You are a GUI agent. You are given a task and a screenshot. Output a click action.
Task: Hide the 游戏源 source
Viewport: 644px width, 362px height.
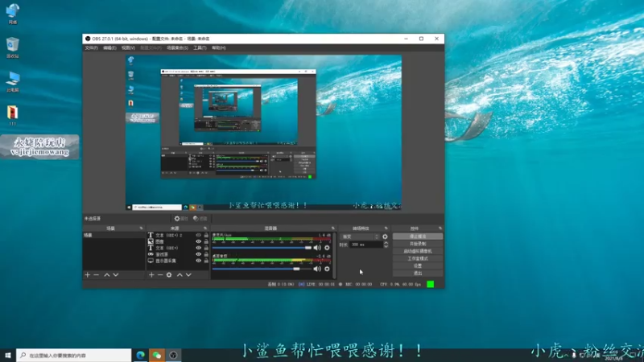pyautogui.click(x=198, y=254)
